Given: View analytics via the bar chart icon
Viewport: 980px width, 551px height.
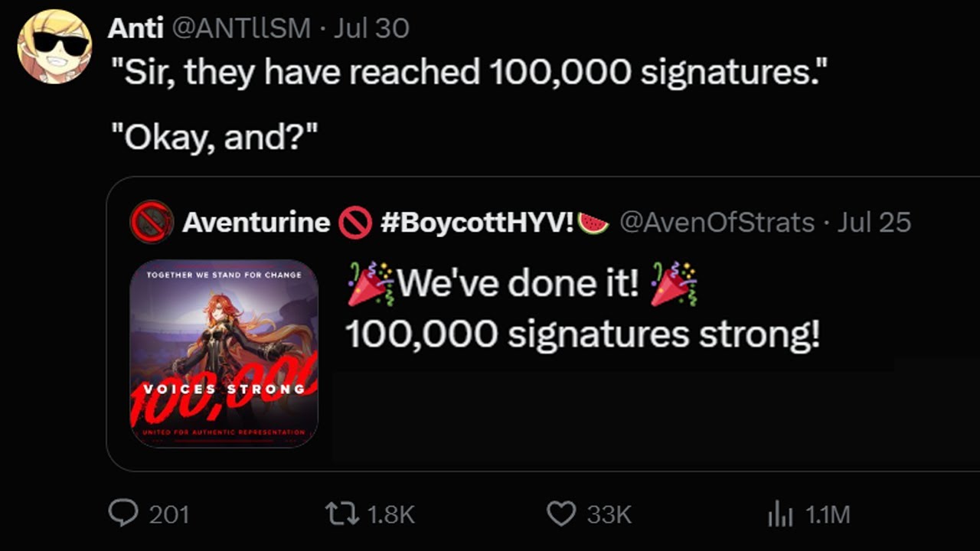Looking at the screenshot, I should coord(780,515).
